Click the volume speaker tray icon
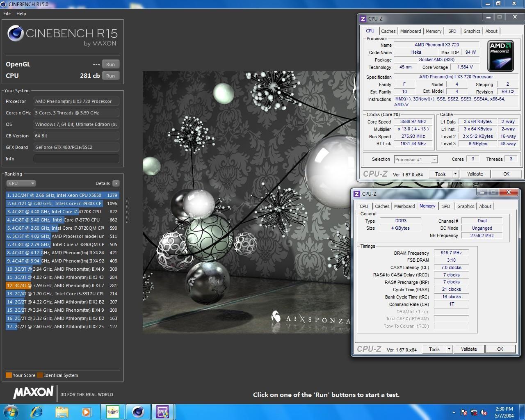The height and width of the screenshot is (420, 525). click(x=484, y=412)
